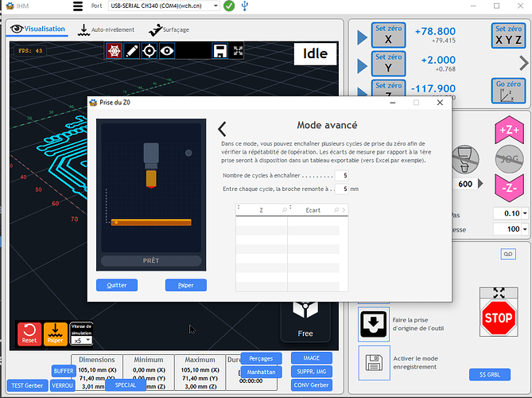This screenshot has height=398, width=532.
Task: Click the search icon in the Ecart column header
Action: pos(336,210)
